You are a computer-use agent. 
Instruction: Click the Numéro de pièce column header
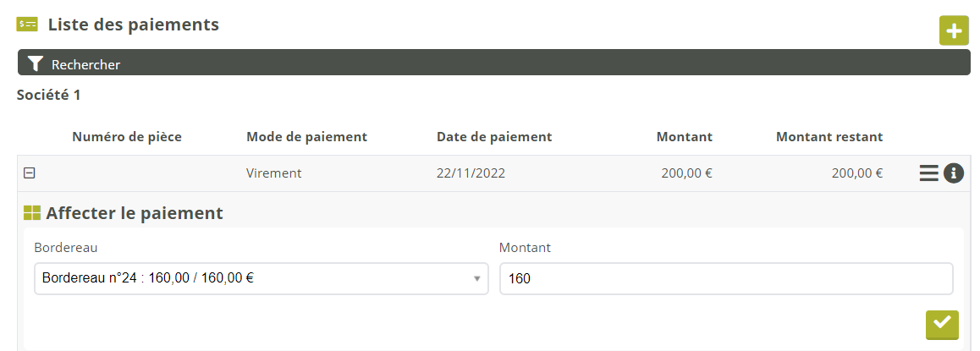(x=127, y=136)
